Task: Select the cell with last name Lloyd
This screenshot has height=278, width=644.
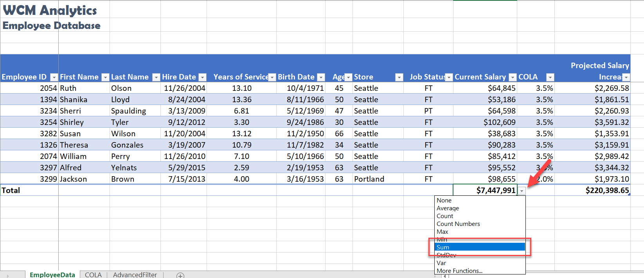Action: pos(135,99)
